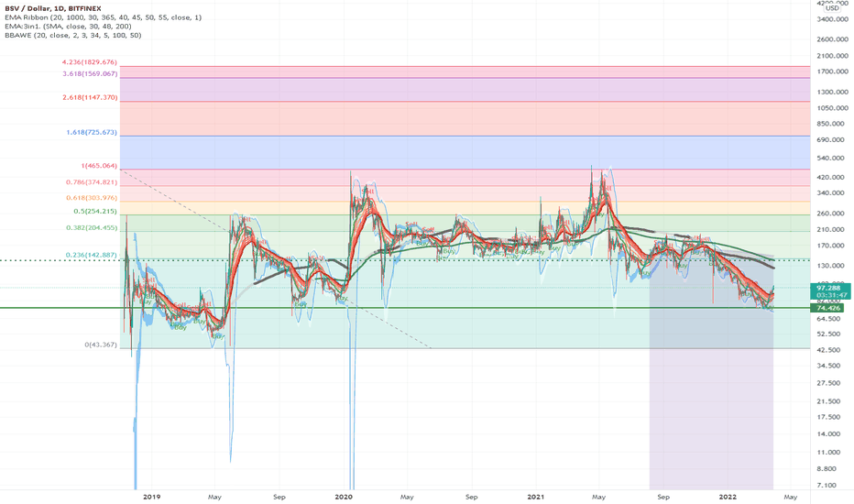Click the 2021 date on time axis
Viewport: 854px width, 504px height.
536,497
